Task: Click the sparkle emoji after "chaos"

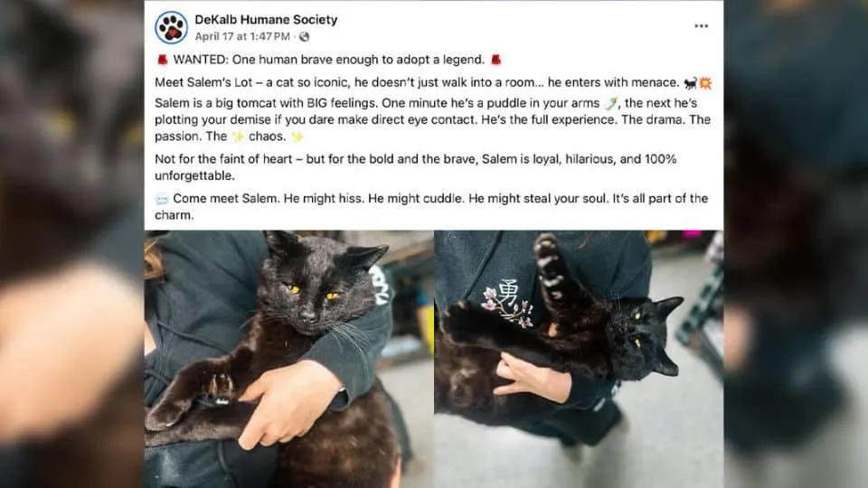Action: (x=297, y=136)
